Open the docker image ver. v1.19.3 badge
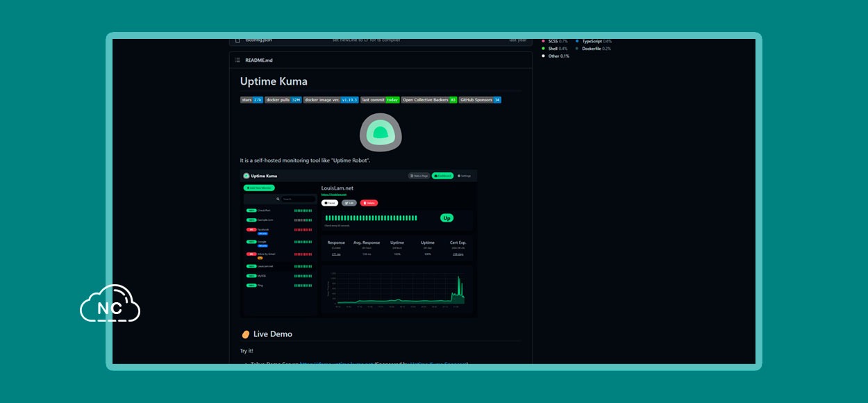Image resolution: width=868 pixels, height=403 pixels. pyautogui.click(x=331, y=100)
